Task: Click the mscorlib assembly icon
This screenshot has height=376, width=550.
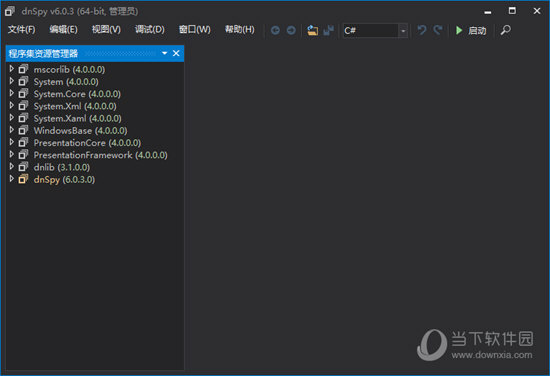Action: pyautogui.click(x=23, y=69)
